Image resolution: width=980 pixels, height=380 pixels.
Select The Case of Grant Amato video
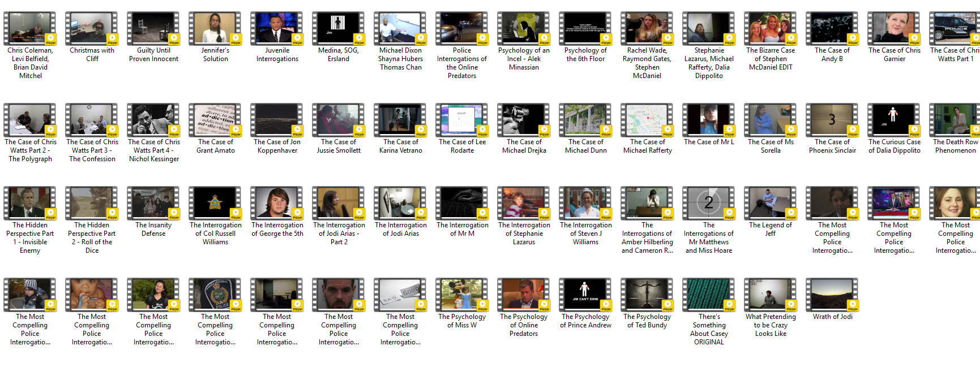pyautogui.click(x=215, y=120)
